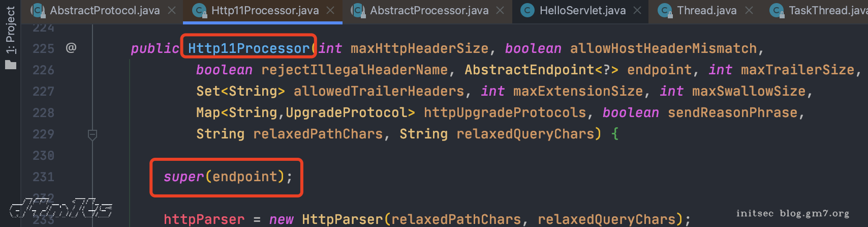This screenshot has width=868, height=227.
Task: Close the AbstractProtocol.java tab
Action: 172,10
